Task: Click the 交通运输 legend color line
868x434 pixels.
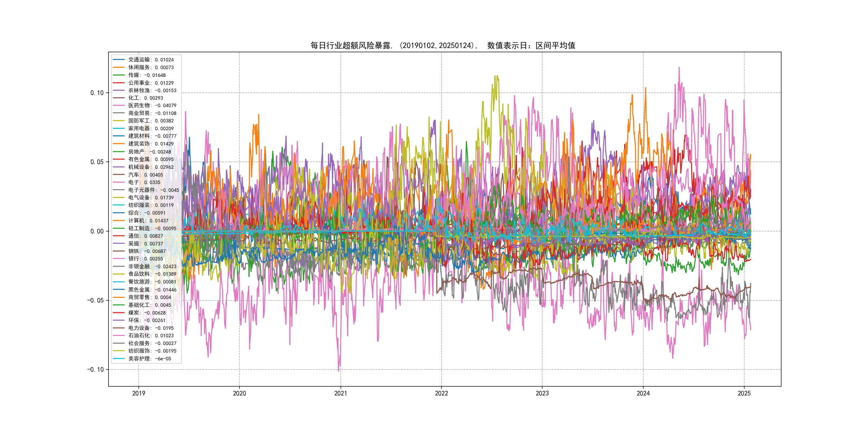Action: pos(119,60)
